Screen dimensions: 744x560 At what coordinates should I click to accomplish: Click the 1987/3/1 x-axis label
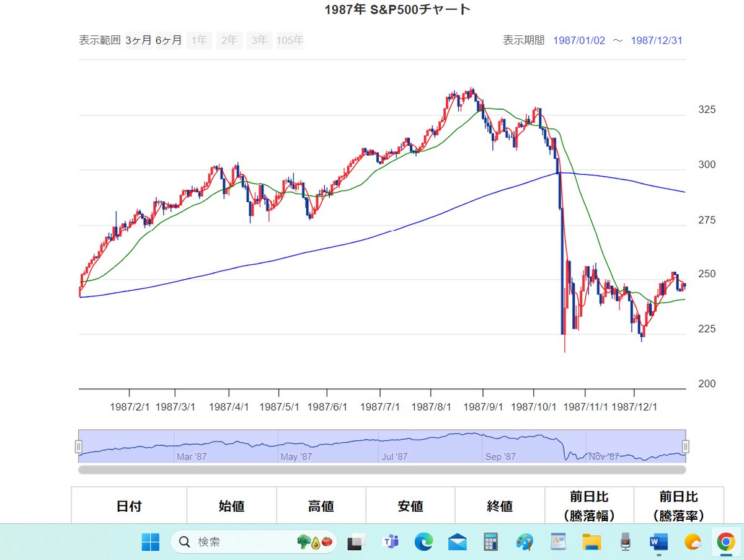point(175,407)
